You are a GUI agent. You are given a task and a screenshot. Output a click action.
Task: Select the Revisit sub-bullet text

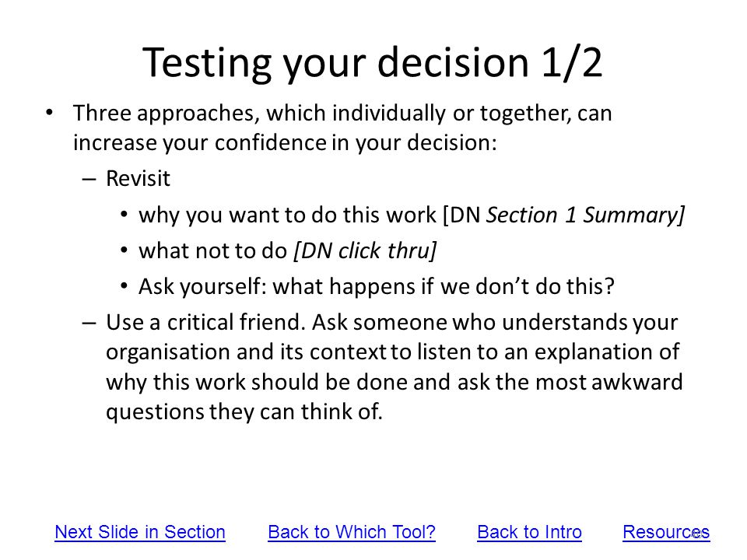pyautogui.click(x=138, y=179)
